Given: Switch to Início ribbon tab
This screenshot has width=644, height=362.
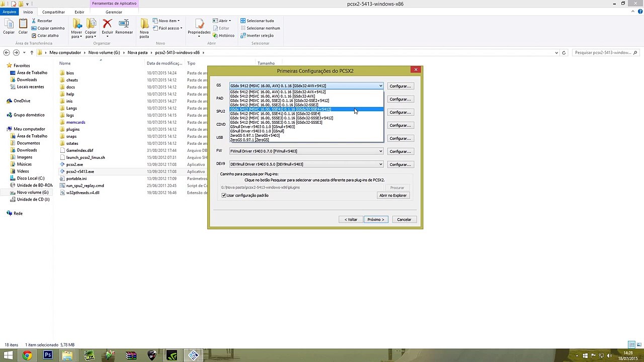Looking at the screenshot, I should (28, 12).
